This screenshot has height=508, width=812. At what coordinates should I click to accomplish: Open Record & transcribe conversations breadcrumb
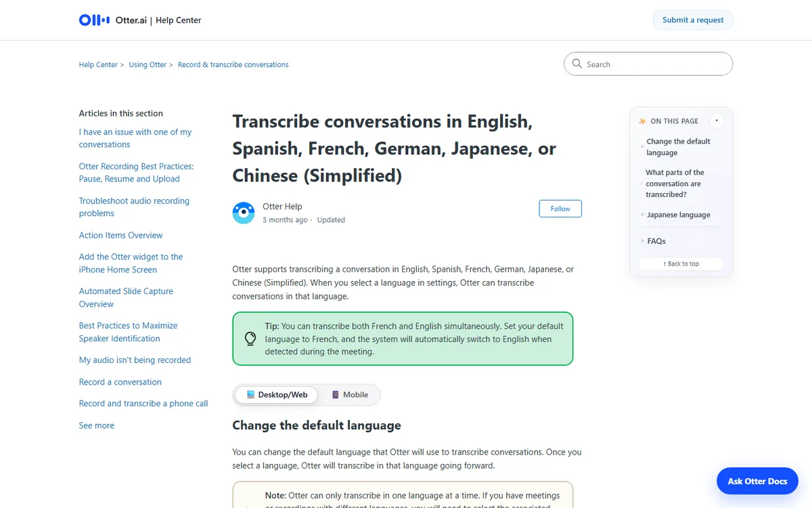[x=233, y=65]
